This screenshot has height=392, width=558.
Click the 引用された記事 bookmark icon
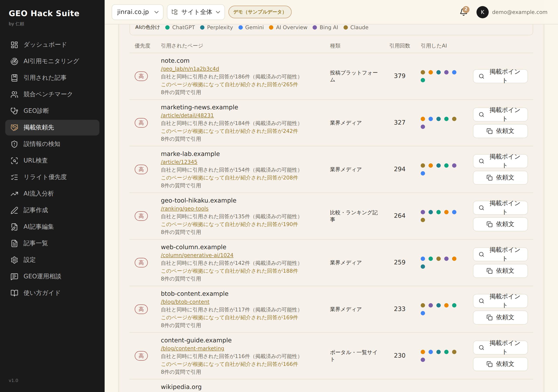14,78
